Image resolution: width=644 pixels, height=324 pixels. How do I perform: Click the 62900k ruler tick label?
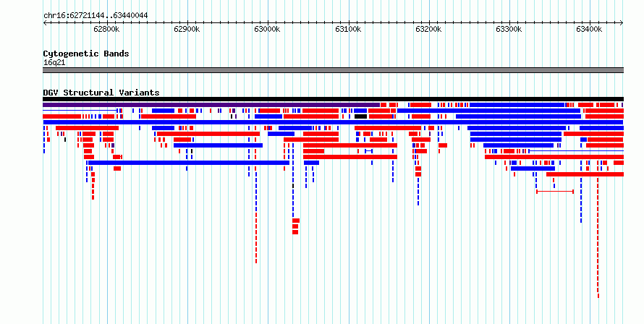(x=187, y=29)
